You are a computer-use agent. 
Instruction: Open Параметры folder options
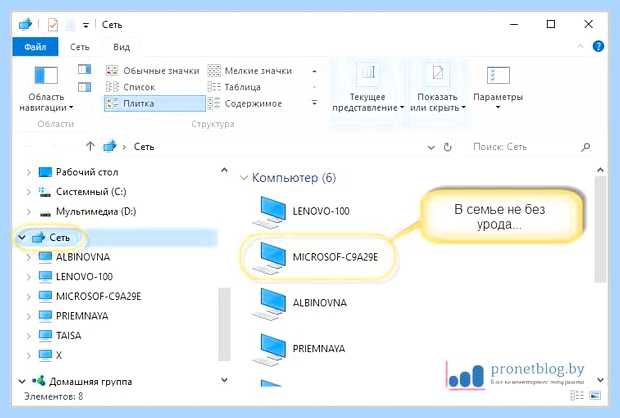(x=498, y=89)
